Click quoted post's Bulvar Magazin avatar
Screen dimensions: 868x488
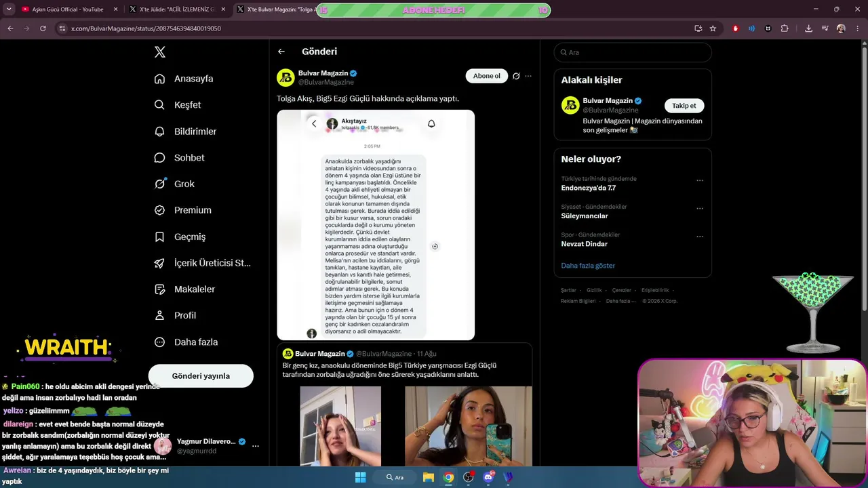coord(288,354)
